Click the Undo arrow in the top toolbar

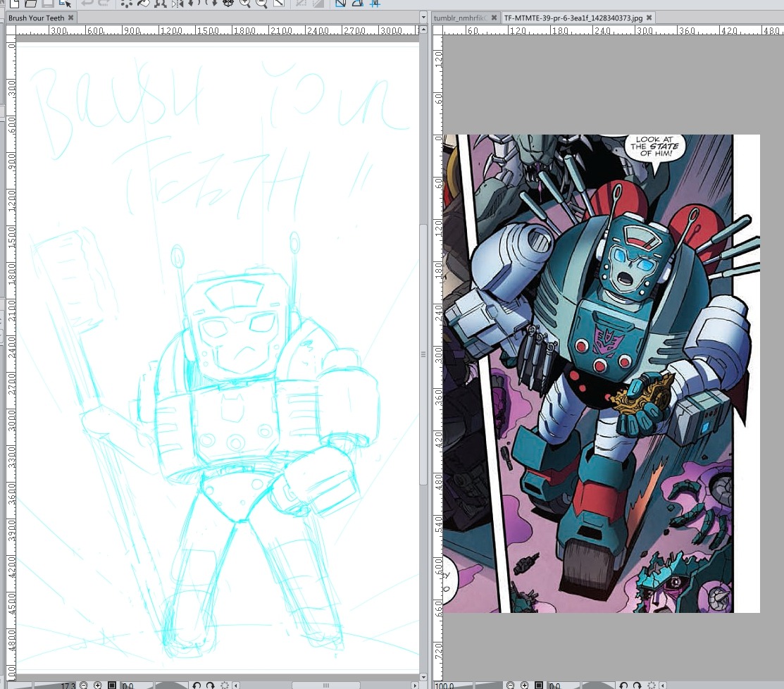tap(87, 4)
